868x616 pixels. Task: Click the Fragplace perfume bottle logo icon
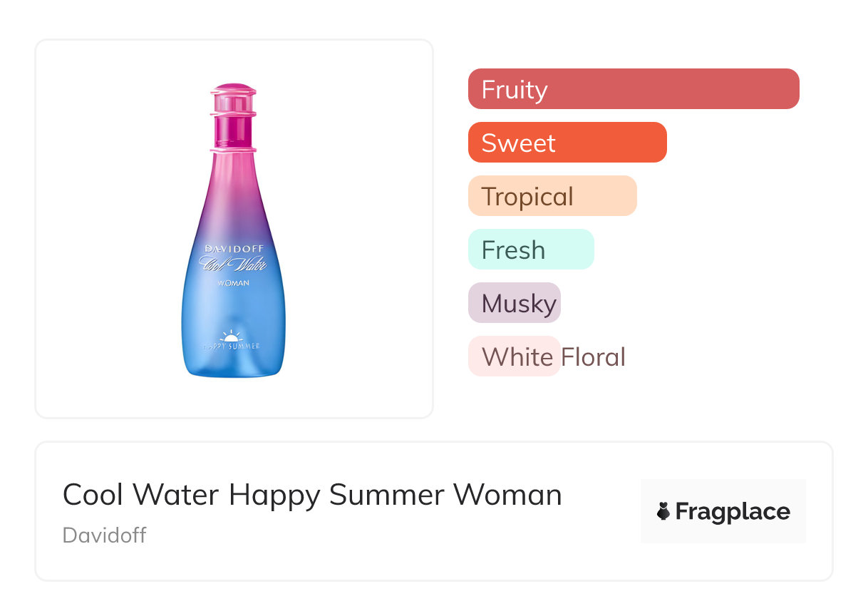click(x=663, y=511)
